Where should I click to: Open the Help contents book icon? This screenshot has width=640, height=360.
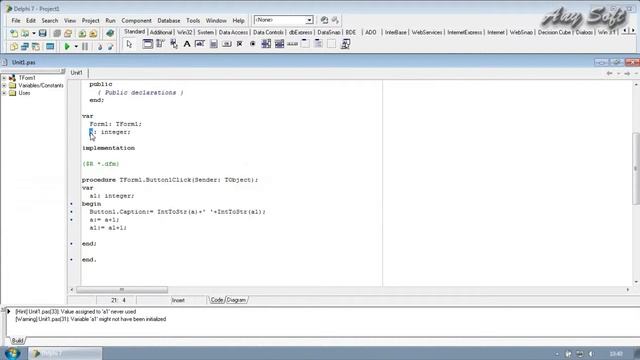point(110,33)
